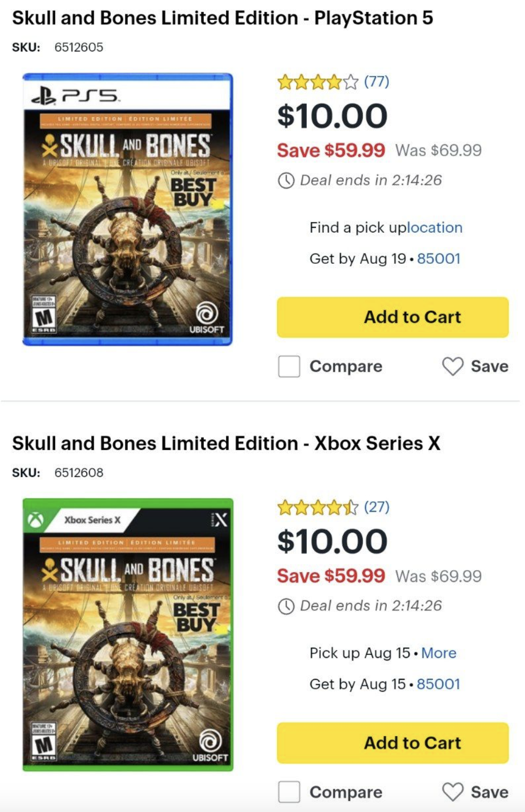525x812 pixels.
Task: Click the PS5 Skull and Bones cover image
Action: 128,209
